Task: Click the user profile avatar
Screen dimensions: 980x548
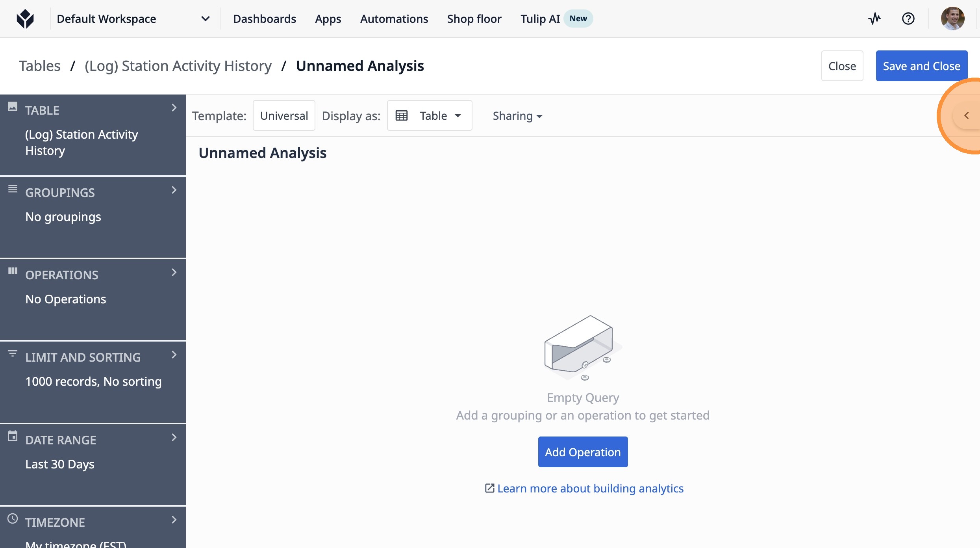Action: (x=952, y=19)
